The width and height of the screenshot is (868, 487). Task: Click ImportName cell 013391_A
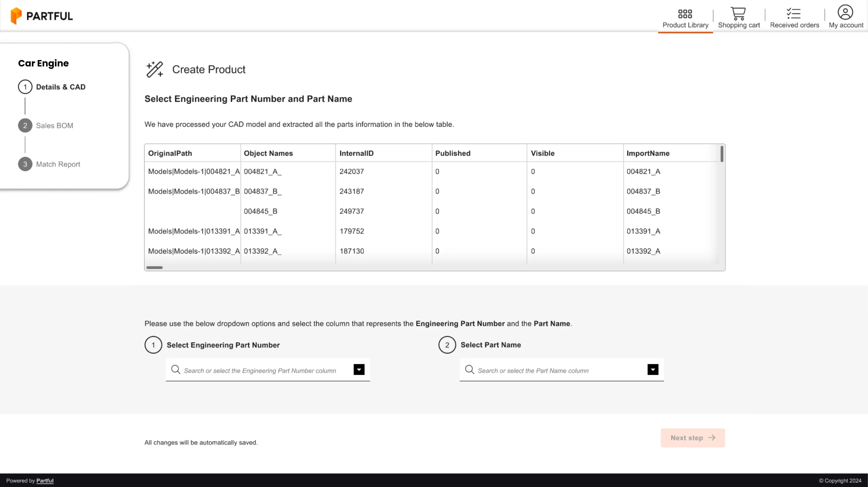click(643, 231)
